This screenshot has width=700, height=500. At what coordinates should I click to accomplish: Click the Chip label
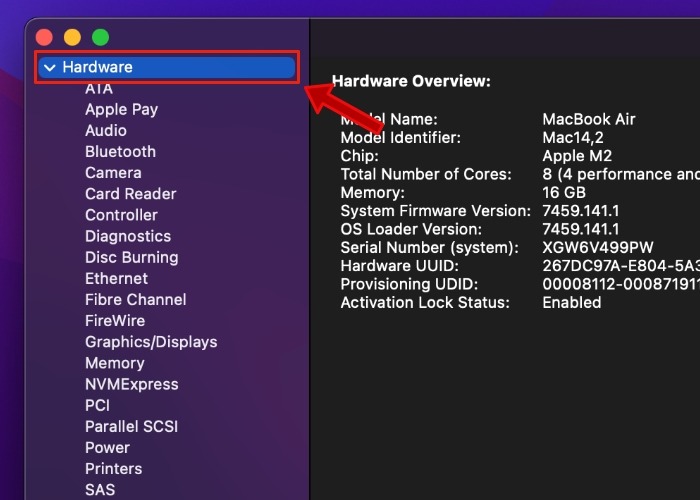(359, 156)
